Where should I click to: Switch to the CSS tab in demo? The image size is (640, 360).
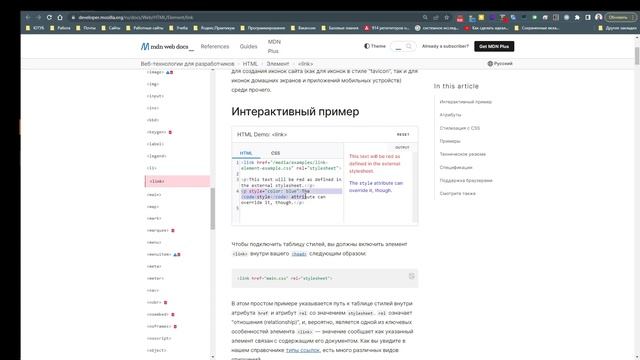[x=276, y=153]
